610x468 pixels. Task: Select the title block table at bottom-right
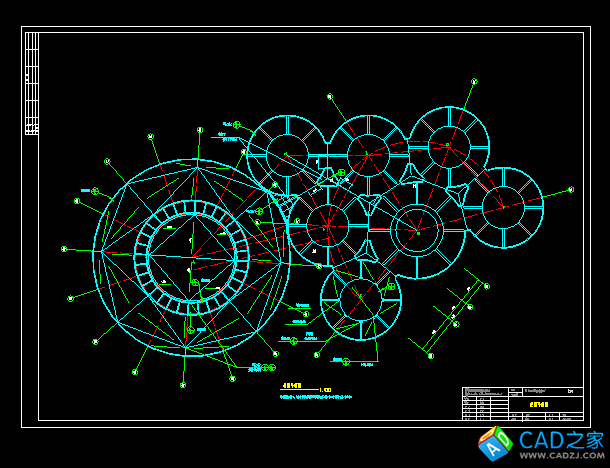[x=522, y=404]
